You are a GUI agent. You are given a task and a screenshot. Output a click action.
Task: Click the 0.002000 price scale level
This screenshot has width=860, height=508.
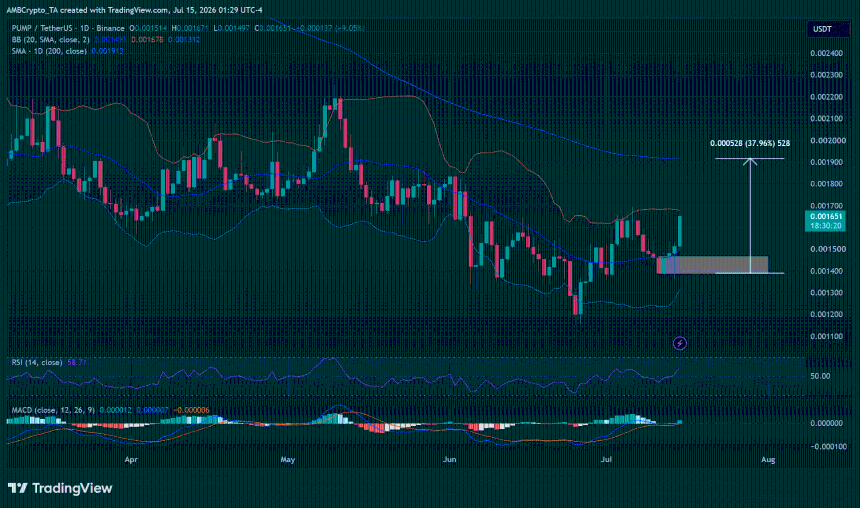(826, 140)
